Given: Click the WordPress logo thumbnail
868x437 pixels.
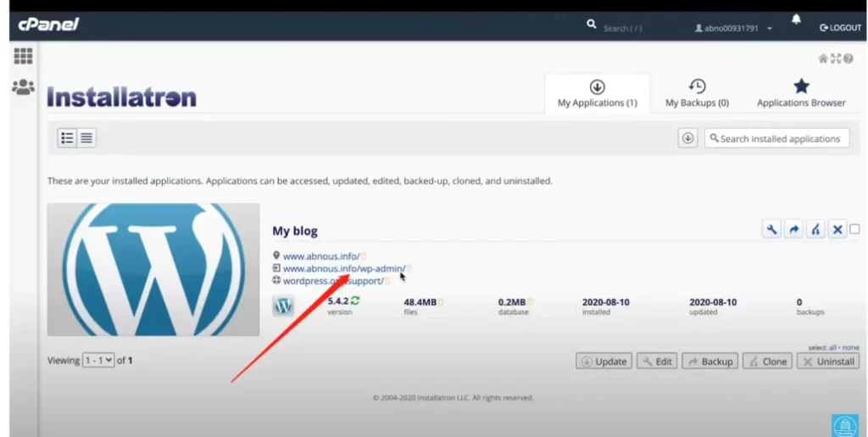Looking at the screenshot, I should tap(153, 269).
